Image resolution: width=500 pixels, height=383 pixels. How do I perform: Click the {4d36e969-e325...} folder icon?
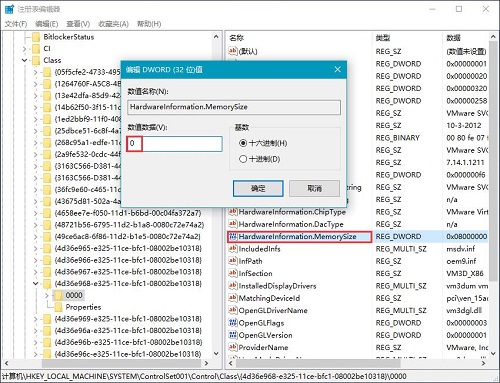click(x=47, y=319)
